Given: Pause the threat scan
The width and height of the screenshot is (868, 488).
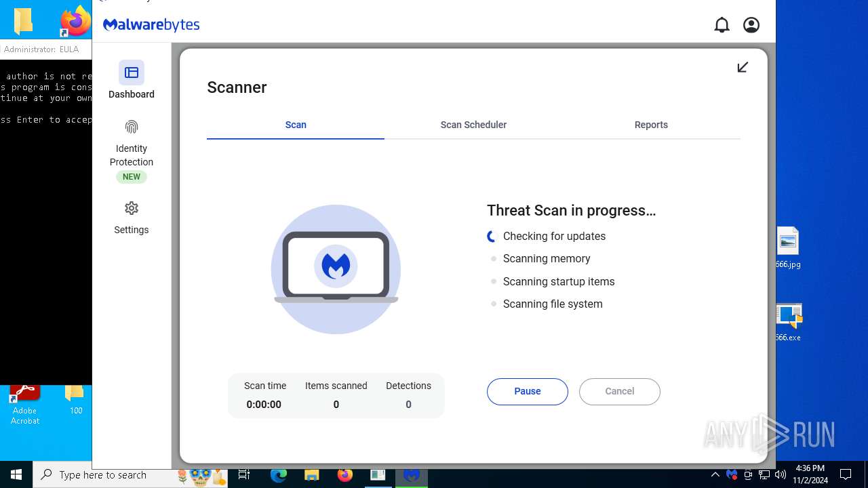Looking at the screenshot, I should click(528, 392).
